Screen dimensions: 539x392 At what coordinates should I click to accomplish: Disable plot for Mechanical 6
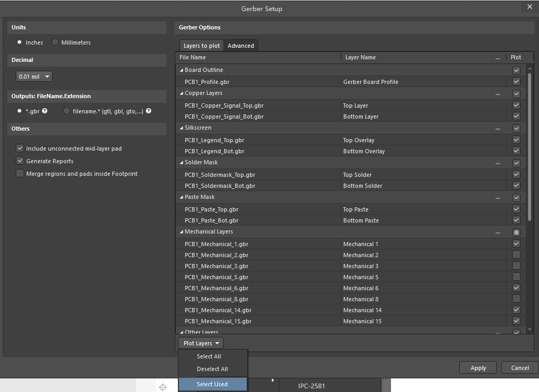[516, 288]
